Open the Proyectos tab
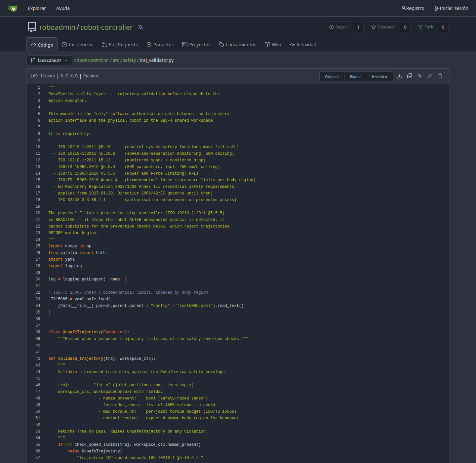This screenshot has width=476, height=463. [196, 45]
